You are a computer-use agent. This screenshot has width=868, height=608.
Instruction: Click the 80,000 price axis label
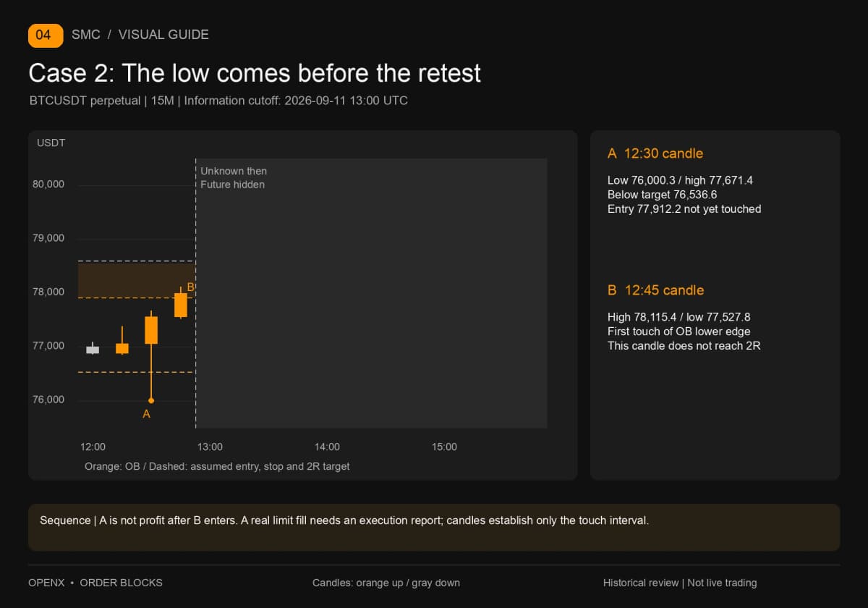point(48,185)
